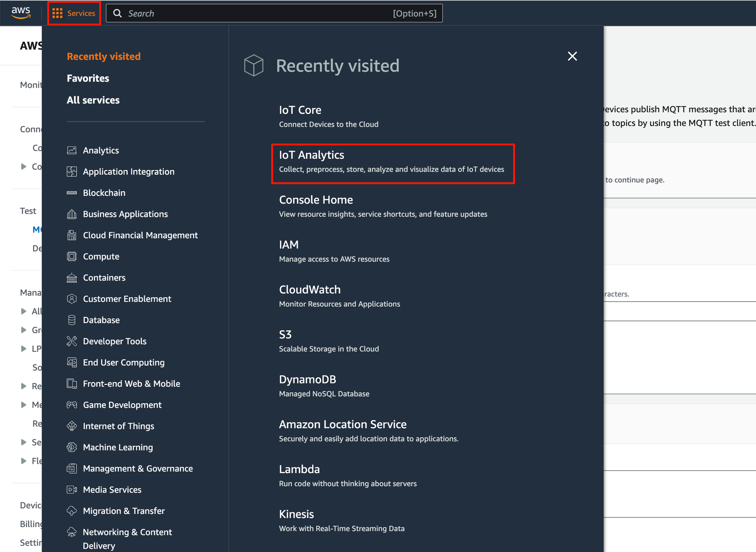Open DynamoDB service link
This screenshot has width=756, height=552.
pos(307,379)
